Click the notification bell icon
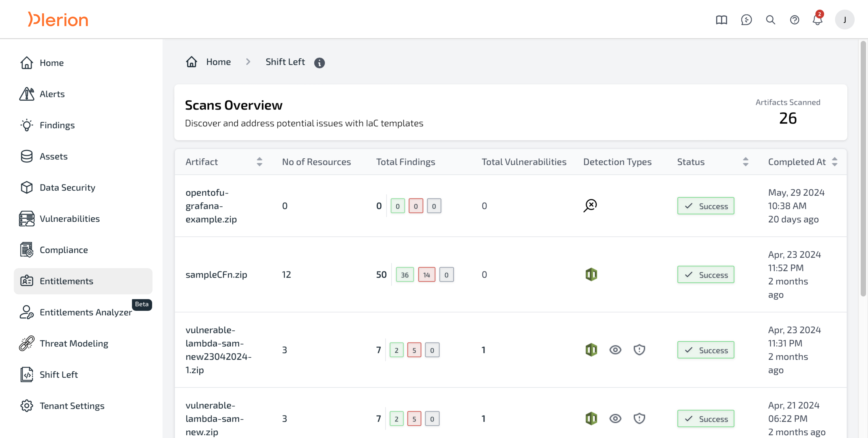This screenshot has height=438, width=868. pos(817,20)
